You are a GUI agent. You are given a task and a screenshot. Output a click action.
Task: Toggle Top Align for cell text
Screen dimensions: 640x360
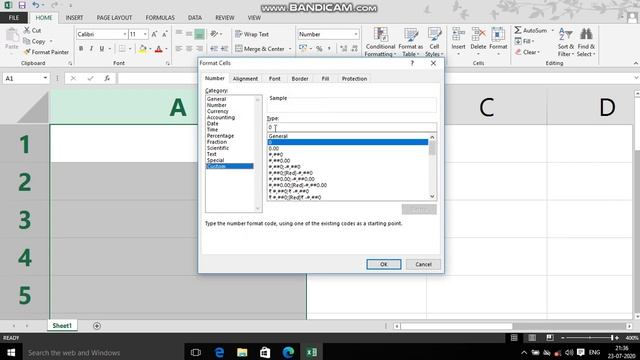pyautogui.click(x=179, y=34)
